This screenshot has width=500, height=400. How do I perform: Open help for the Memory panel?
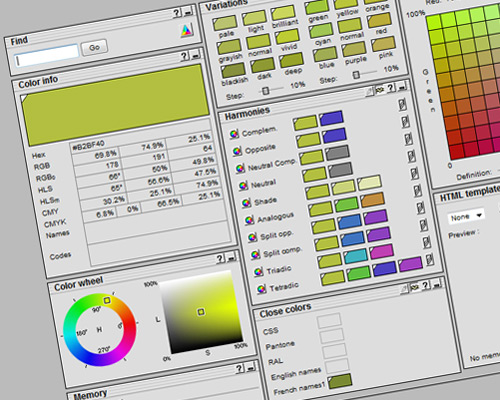(239, 369)
